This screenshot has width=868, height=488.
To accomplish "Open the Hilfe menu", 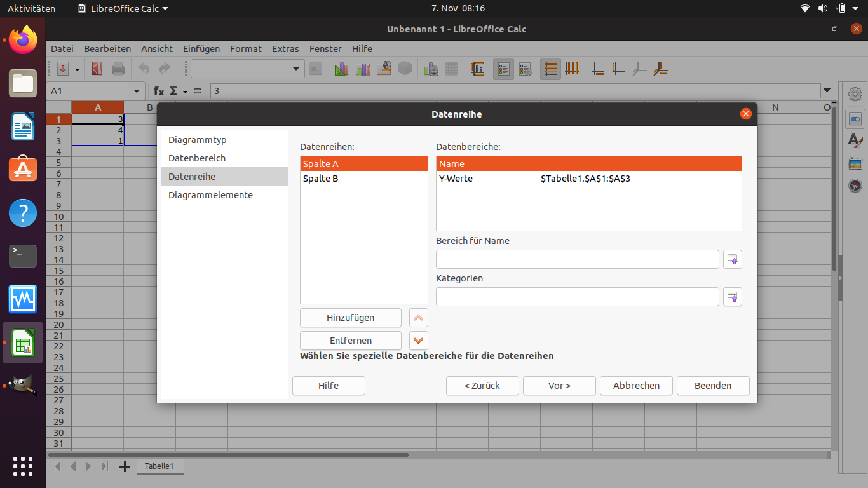I will coord(362,49).
